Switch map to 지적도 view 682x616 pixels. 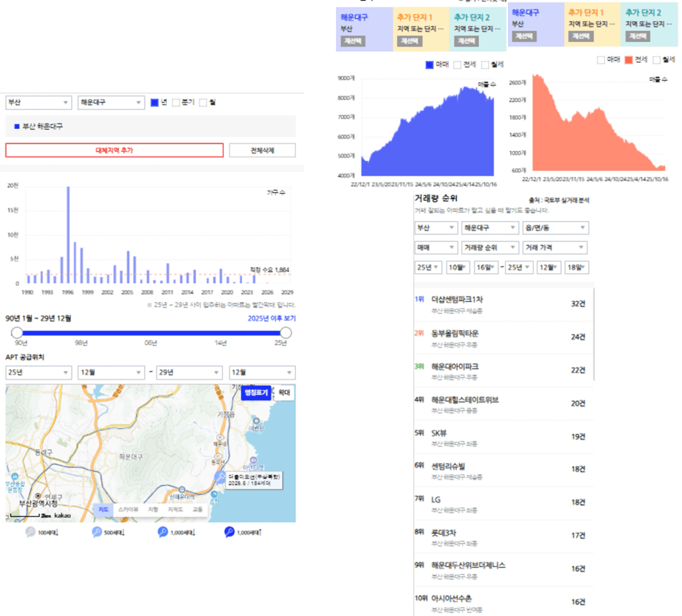click(176, 509)
